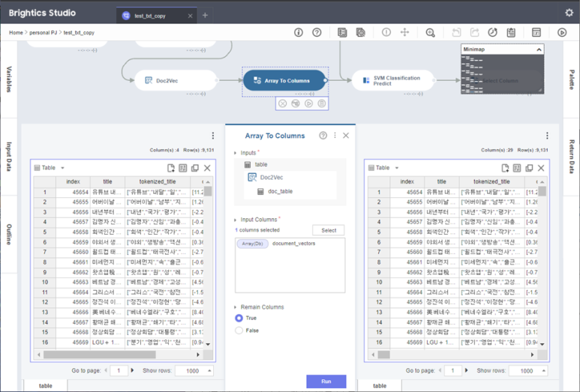Open the more options menu of Array To Columns panel
580x392 pixels.
(335, 136)
